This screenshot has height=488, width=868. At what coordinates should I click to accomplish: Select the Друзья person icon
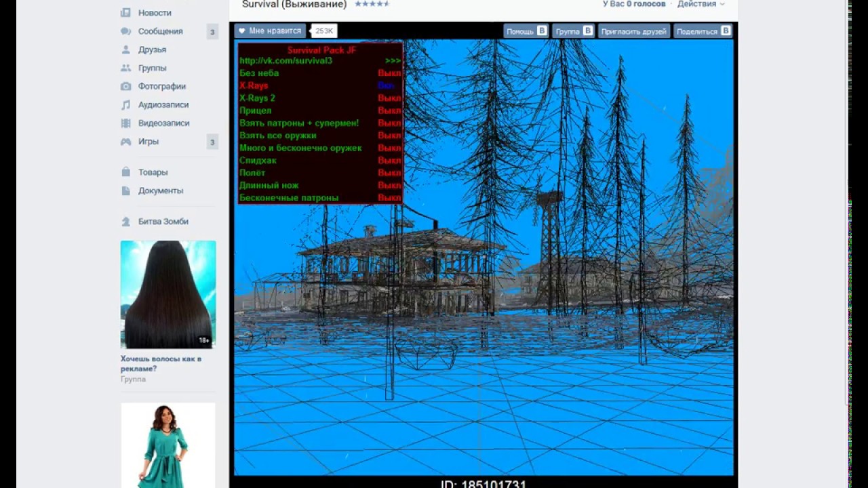click(x=125, y=49)
